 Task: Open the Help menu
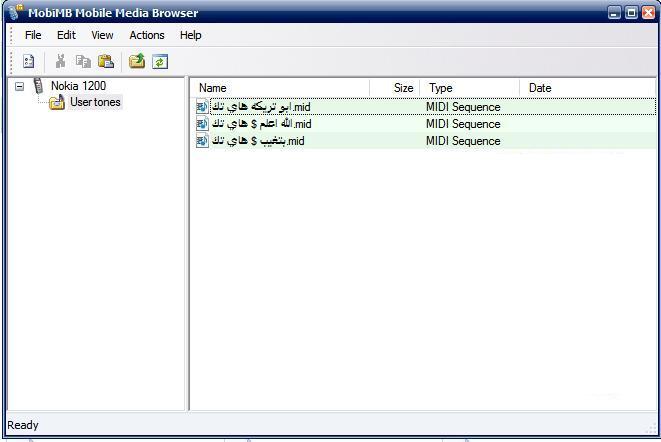pos(190,35)
